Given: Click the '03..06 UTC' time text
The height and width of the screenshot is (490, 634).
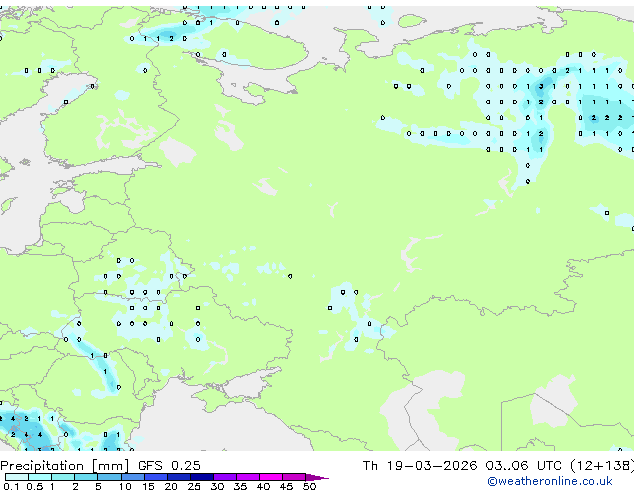Looking at the screenshot, I should click(x=524, y=465).
